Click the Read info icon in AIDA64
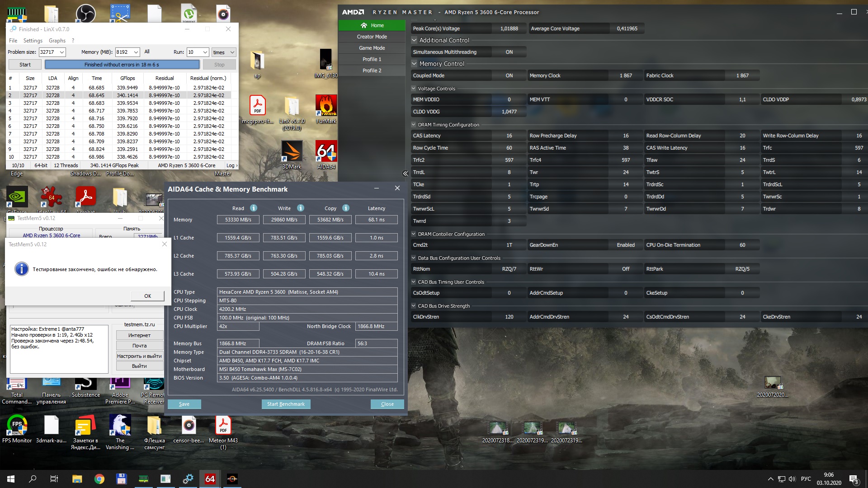 click(x=254, y=208)
